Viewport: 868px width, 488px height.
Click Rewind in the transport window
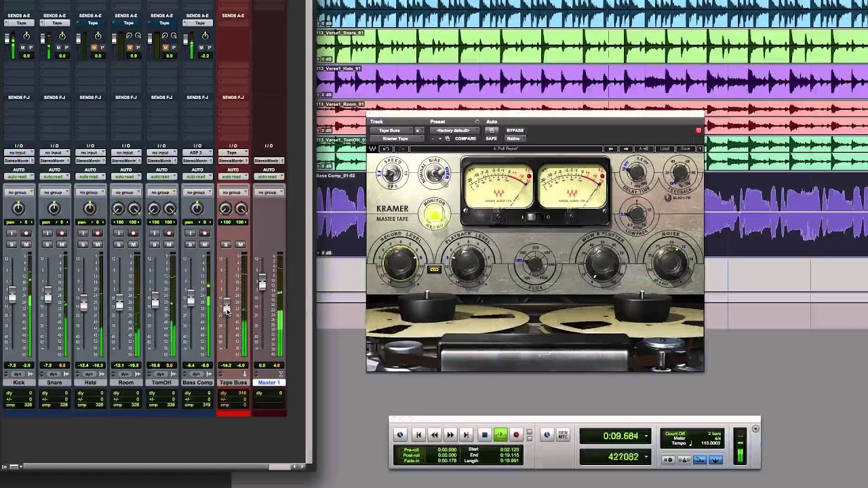pyautogui.click(x=434, y=434)
